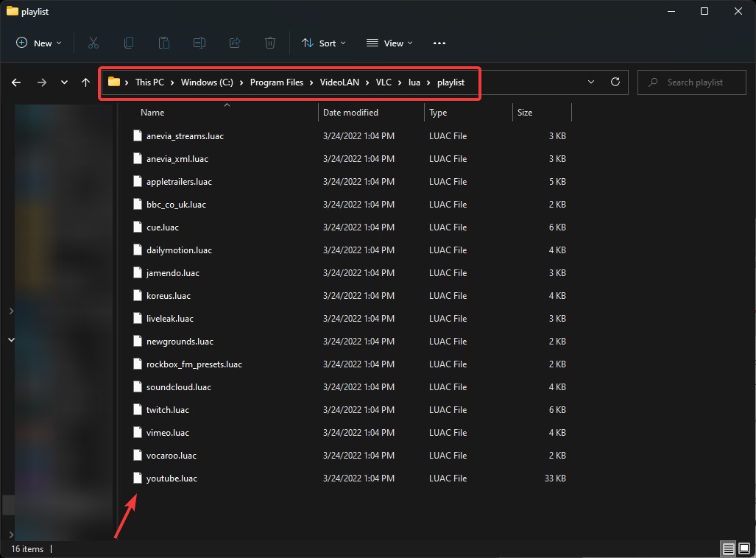
Task: Navigate to Program Files breadcrumb
Action: [x=276, y=82]
